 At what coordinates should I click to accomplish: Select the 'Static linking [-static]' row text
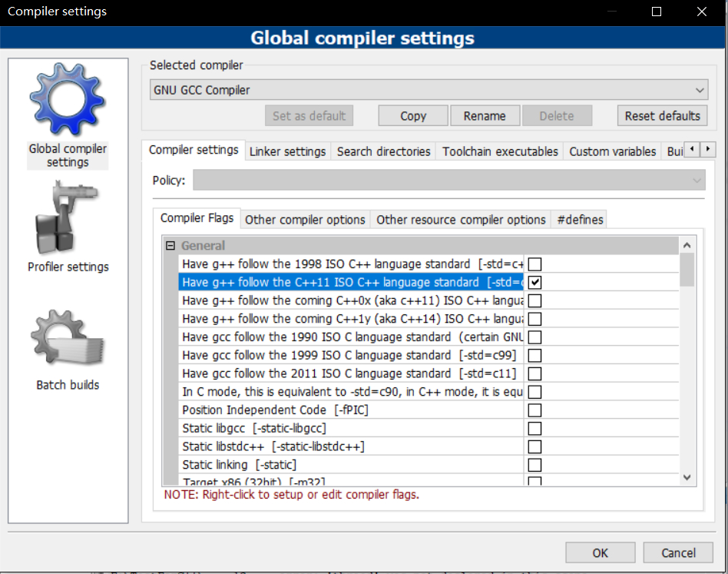(239, 465)
